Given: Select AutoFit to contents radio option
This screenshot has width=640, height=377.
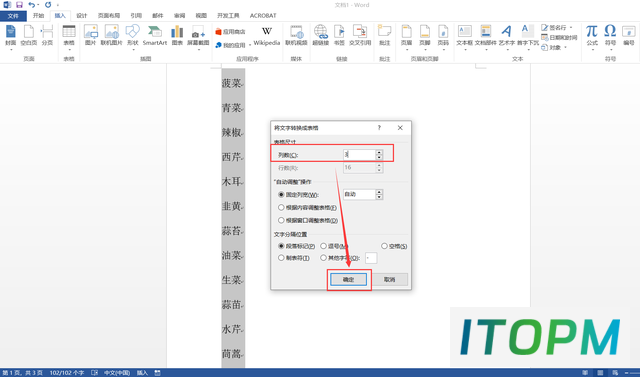Looking at the screenshot, I should coord(281,208).
